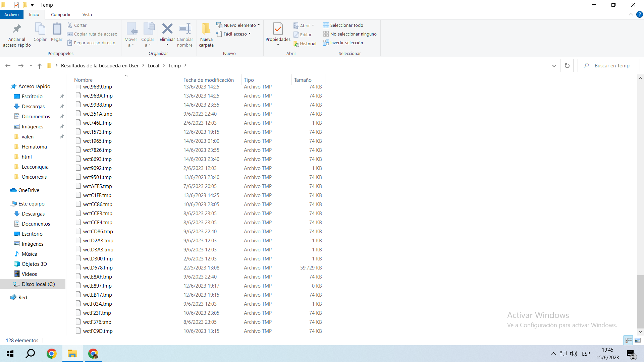
Task: Click the ESP language indicator
Action: [586, 354]
